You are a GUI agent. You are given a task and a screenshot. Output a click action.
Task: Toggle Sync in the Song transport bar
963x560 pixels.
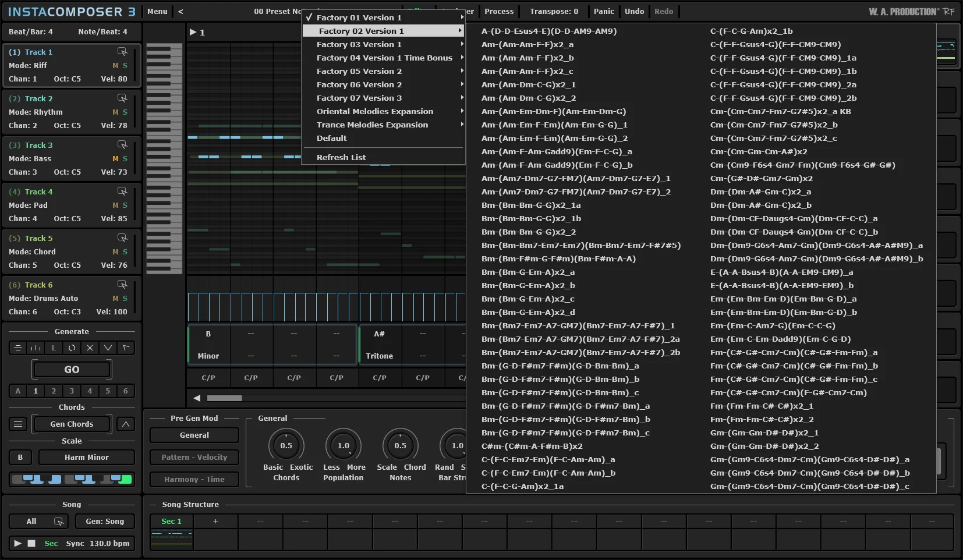(75, 544)
